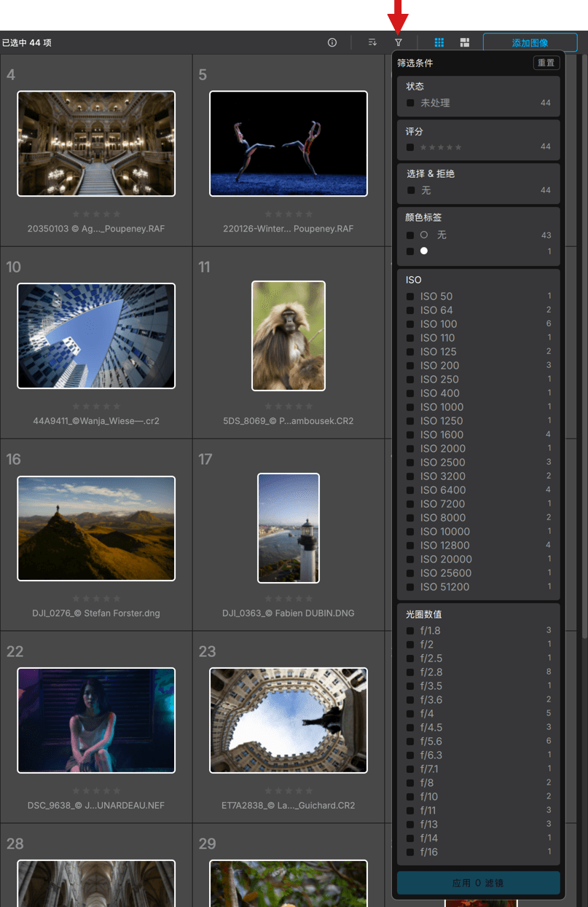Image resolution: width=588 pixels, height=907 pixels.
Task: Check the star rating filter checkbox
Action: (x=410, y=147)
